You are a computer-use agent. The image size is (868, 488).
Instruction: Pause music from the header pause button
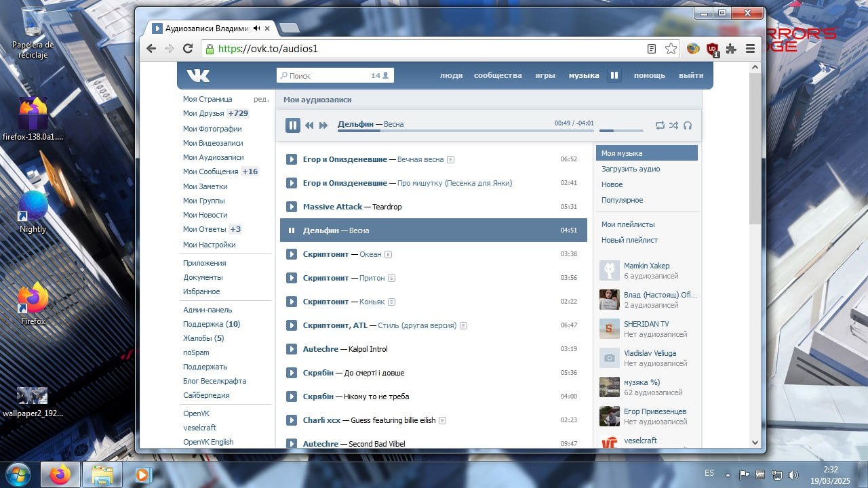tap(614, 75)
